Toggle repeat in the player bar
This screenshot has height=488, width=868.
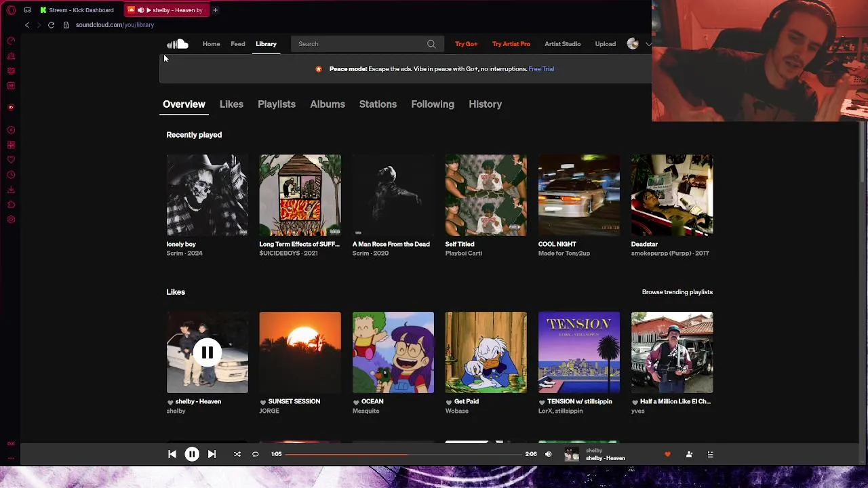[x=255, y=454]
